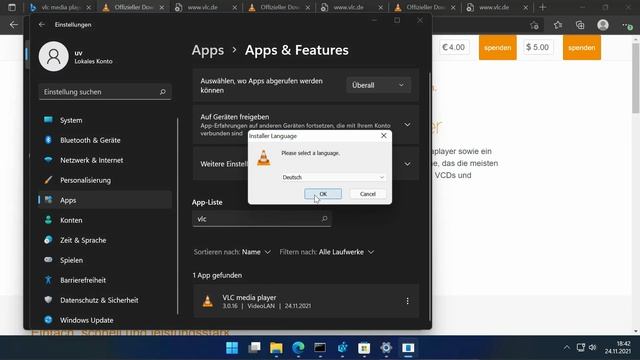Click the browser profile avatar
The image size is (640, 360).
coord(603,25)
